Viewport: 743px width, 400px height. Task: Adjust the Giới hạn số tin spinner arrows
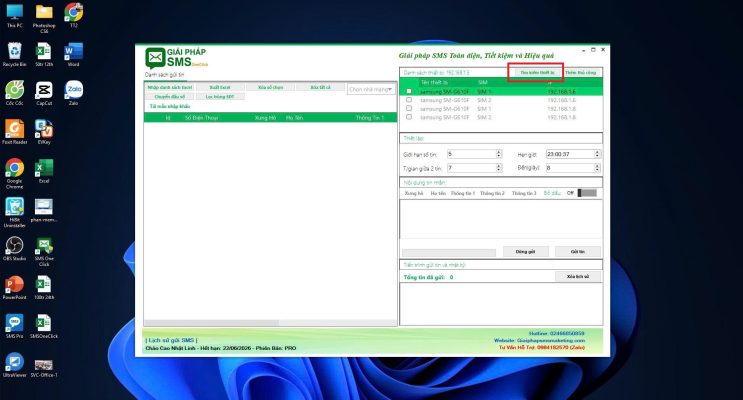pos(498,154)
